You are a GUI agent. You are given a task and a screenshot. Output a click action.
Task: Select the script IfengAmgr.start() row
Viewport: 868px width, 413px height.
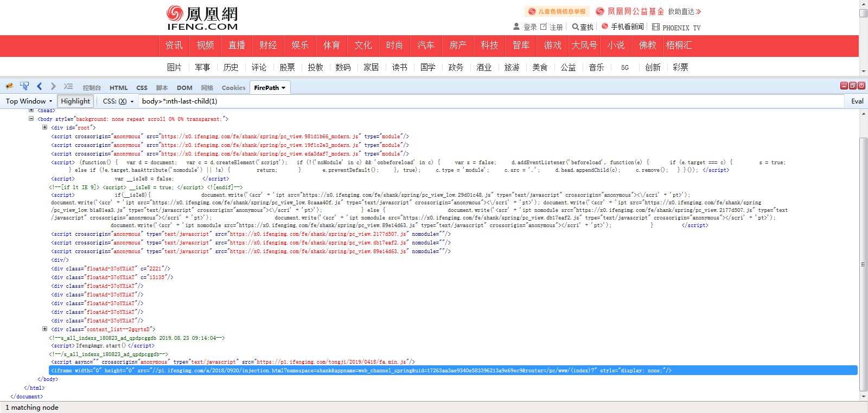[x=103, y=345]
